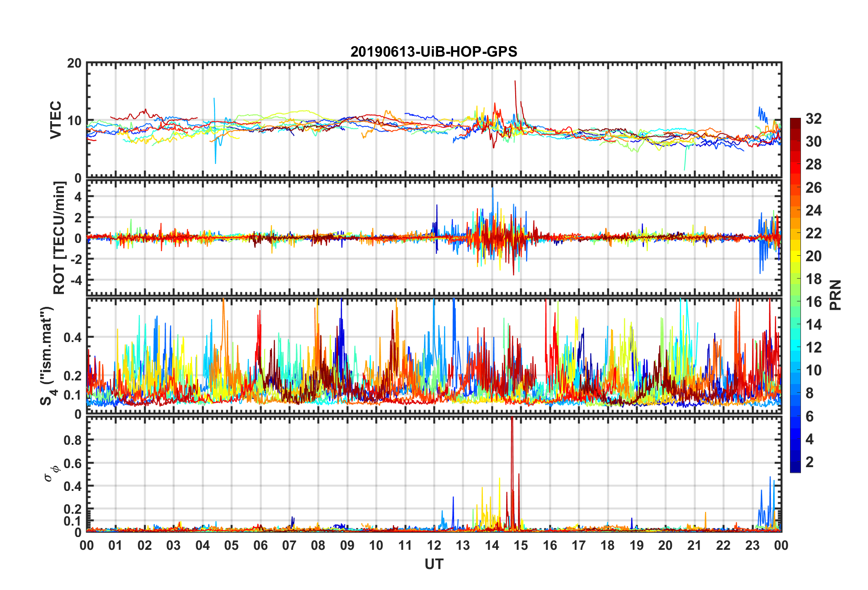Click colorbar tick label 2

click(810, 462)
